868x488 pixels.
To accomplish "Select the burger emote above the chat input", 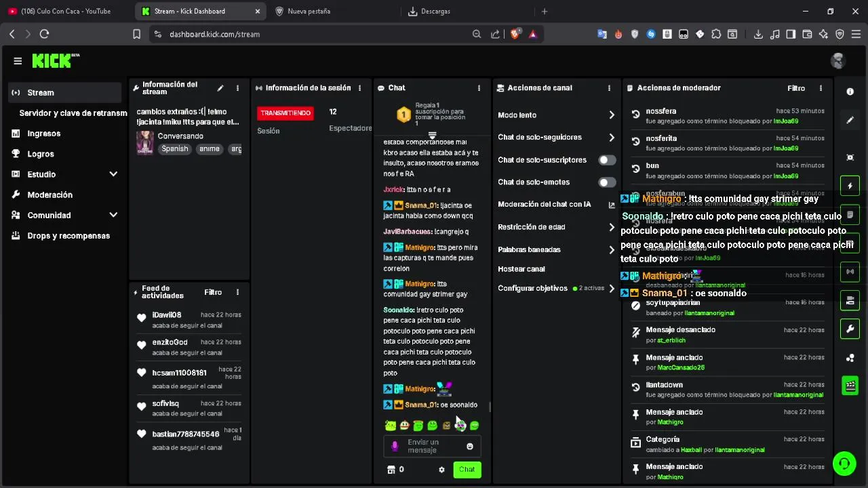I will (x=404, y=426).
